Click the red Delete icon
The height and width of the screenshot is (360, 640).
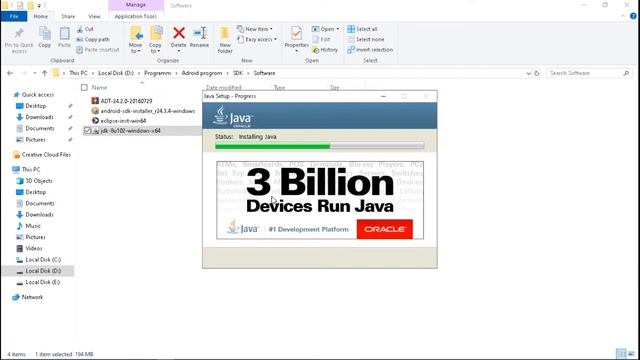tap(178, 33)
